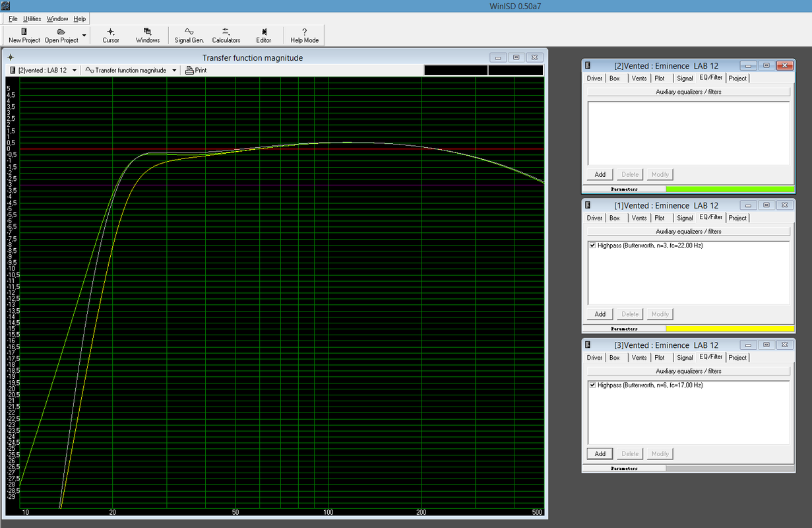Click Add in the [3]Vented window
Viewport: 812px width, 528px height.
(x=600, y=453)
